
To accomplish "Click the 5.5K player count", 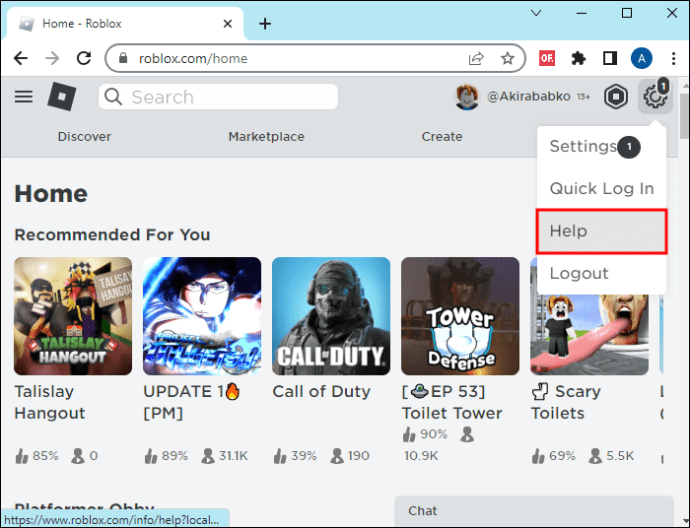I will [612, 456].
